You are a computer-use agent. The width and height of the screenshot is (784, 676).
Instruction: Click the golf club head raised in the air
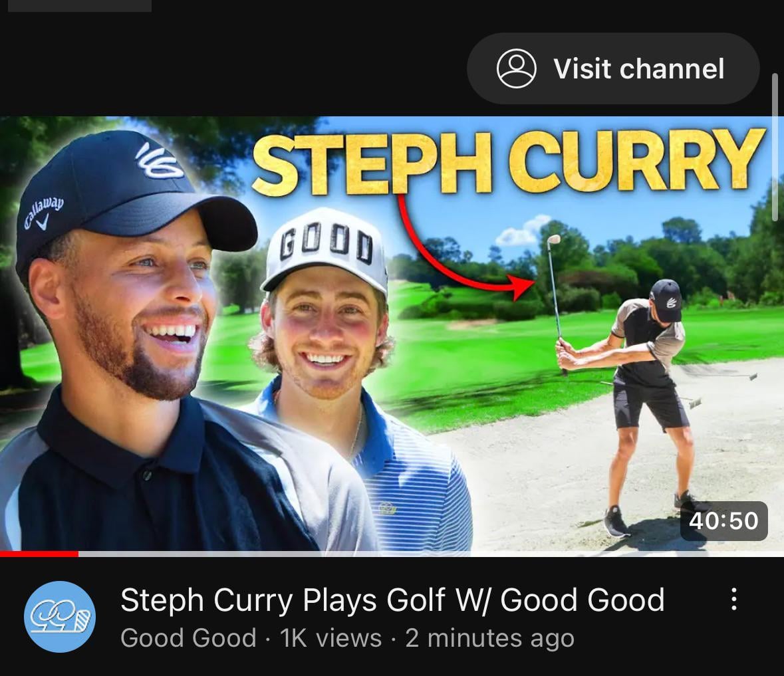click(x=554, y=239)
